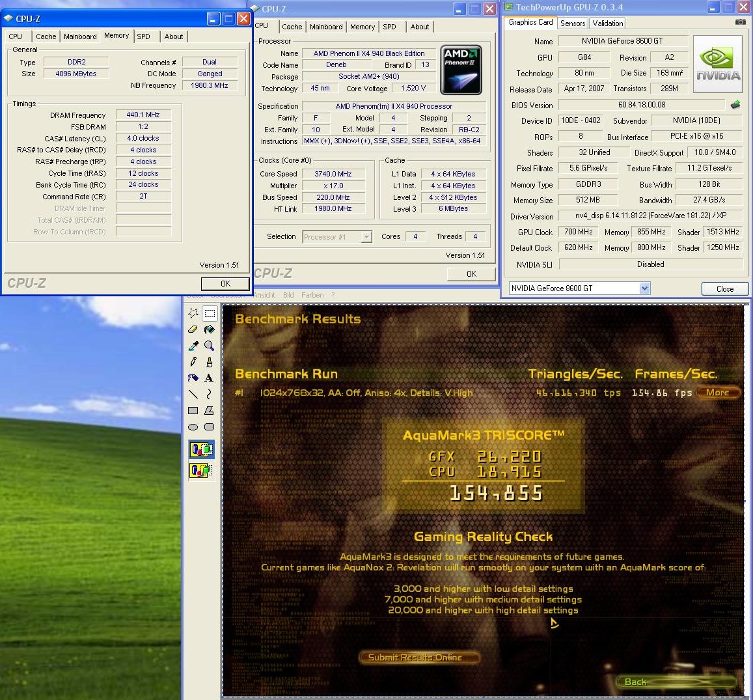This screenshot has height=700, width=753.
Task: Open the Graphics Card tab in GPU-Z
Action: (x=530, y=22)
